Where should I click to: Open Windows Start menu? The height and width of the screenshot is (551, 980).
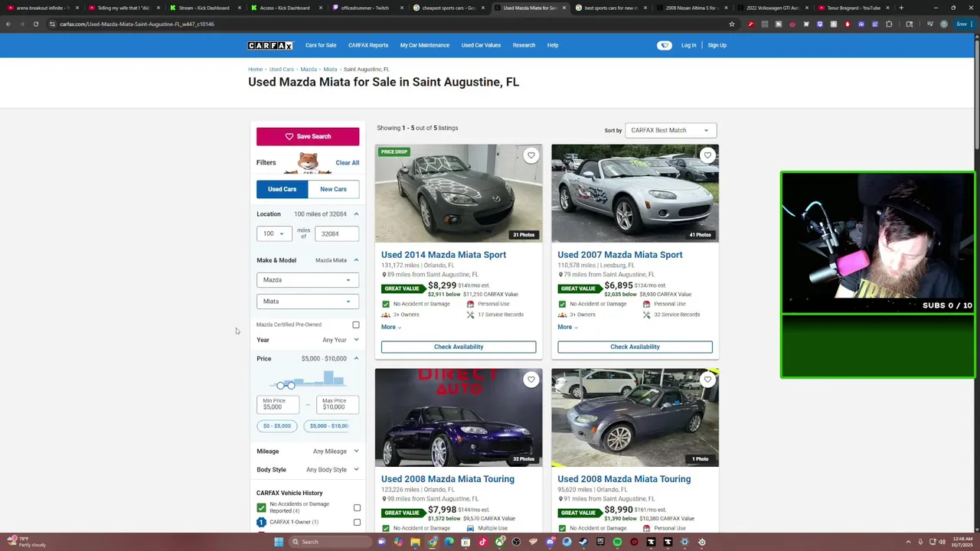279,542
